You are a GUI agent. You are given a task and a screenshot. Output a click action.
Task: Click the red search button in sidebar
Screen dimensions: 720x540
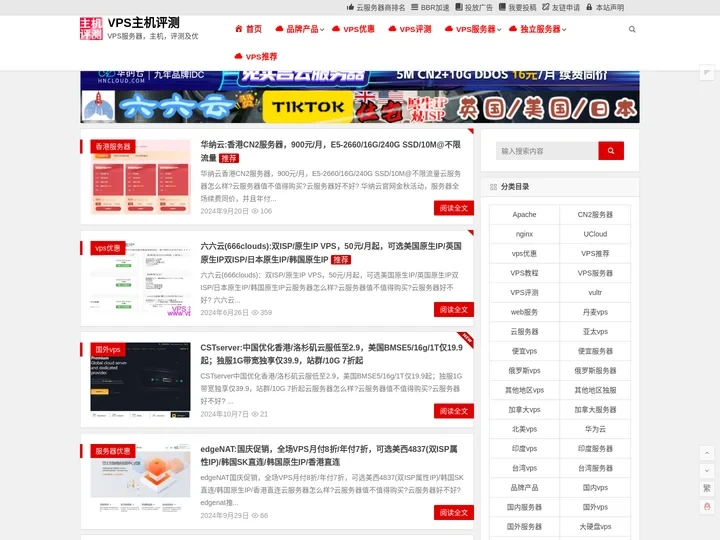[x=611, y=151]
